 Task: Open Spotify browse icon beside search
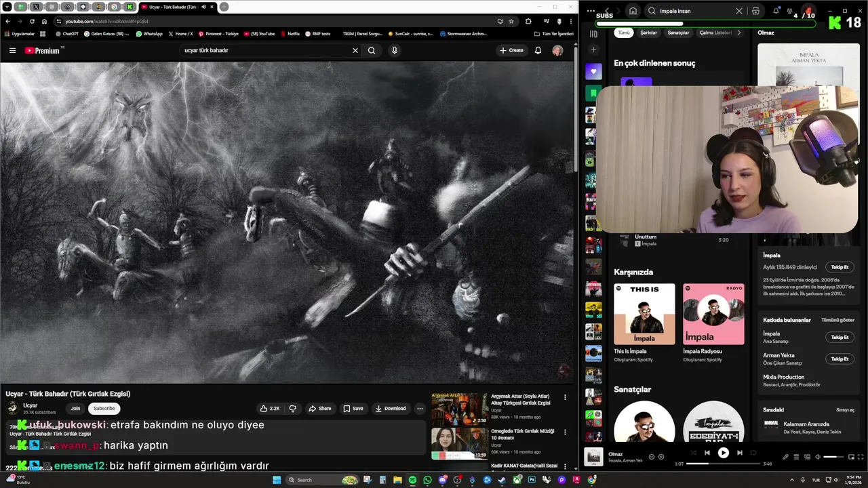click(755, 11)
